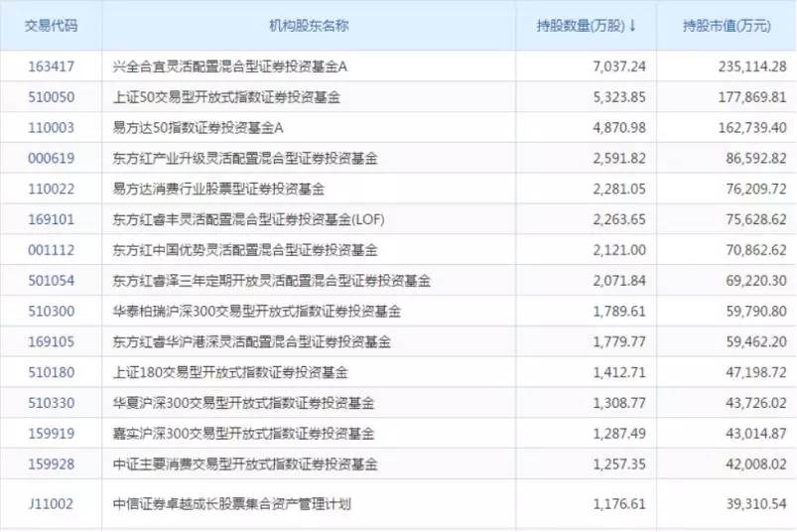
Task: Click the 交易代码 column header
Action: [51, 26]
